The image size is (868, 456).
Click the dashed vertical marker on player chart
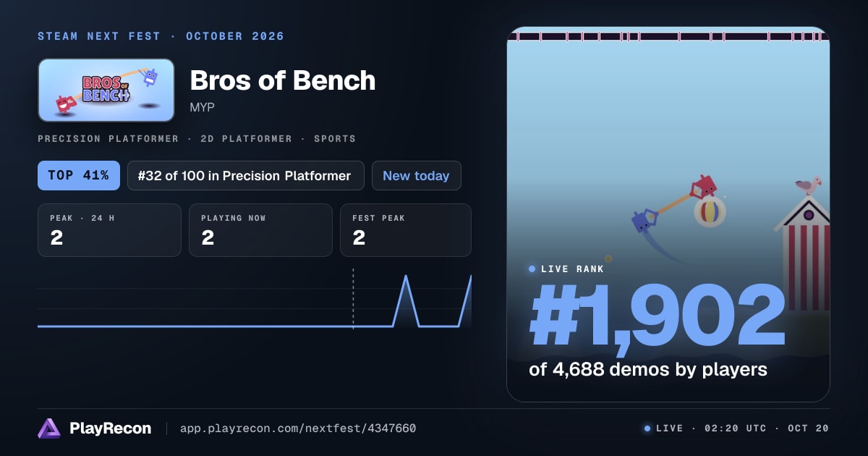point(353,299)
